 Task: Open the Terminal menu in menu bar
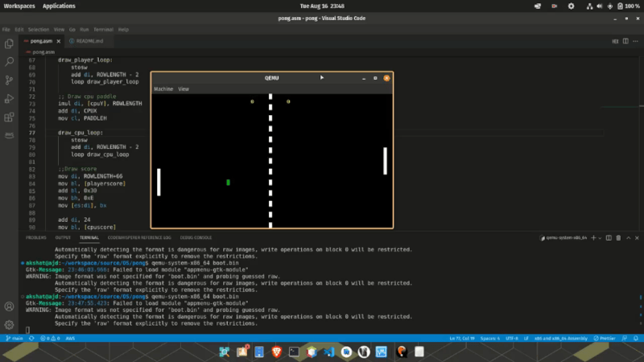point(101,29)
